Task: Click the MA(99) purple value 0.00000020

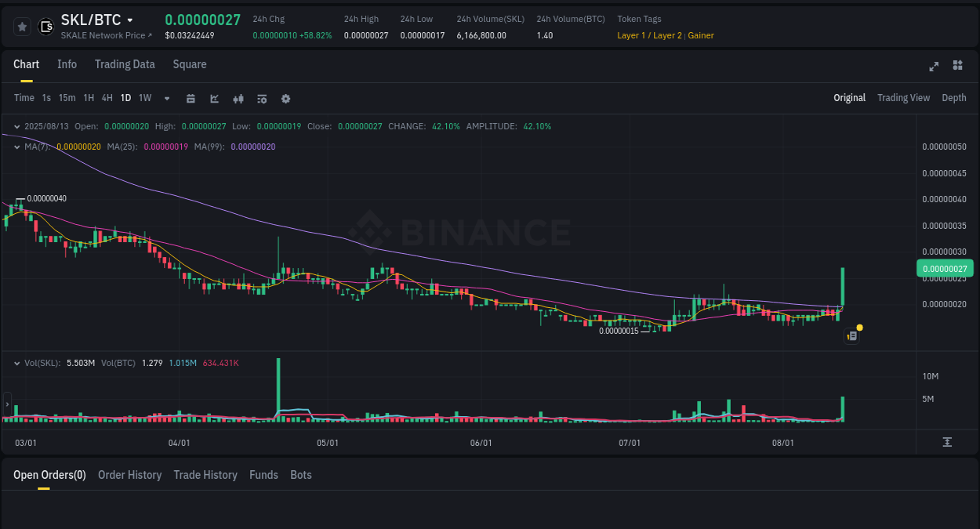Action: (x=253, y=147)
